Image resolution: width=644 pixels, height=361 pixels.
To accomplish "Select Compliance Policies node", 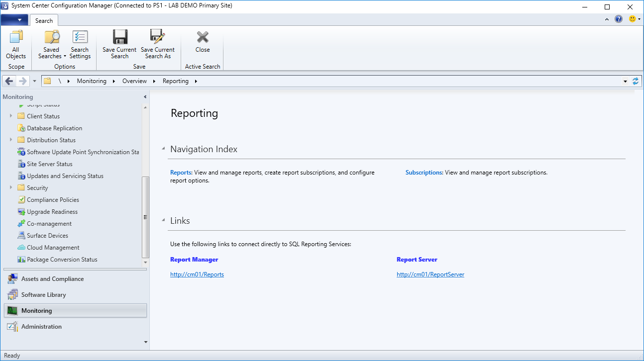I will click(x=52, y=199).
